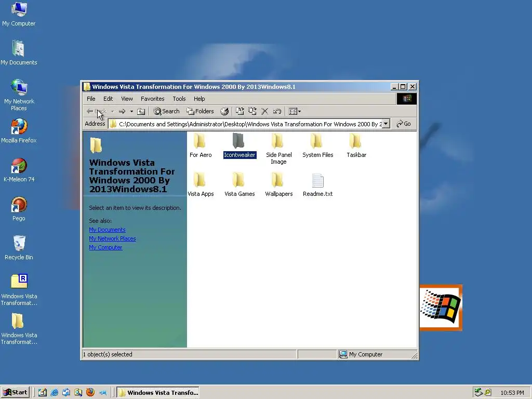The height and width of the screenshot is (399, 532).
Task: Click the Quick Launch folder search icon
Action: [x=78, y=393]
